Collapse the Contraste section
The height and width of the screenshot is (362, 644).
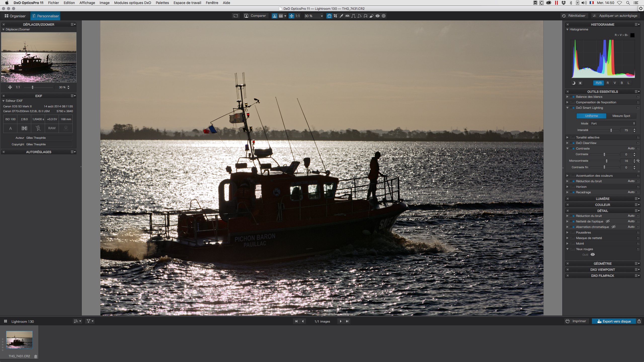click(568, 149)
